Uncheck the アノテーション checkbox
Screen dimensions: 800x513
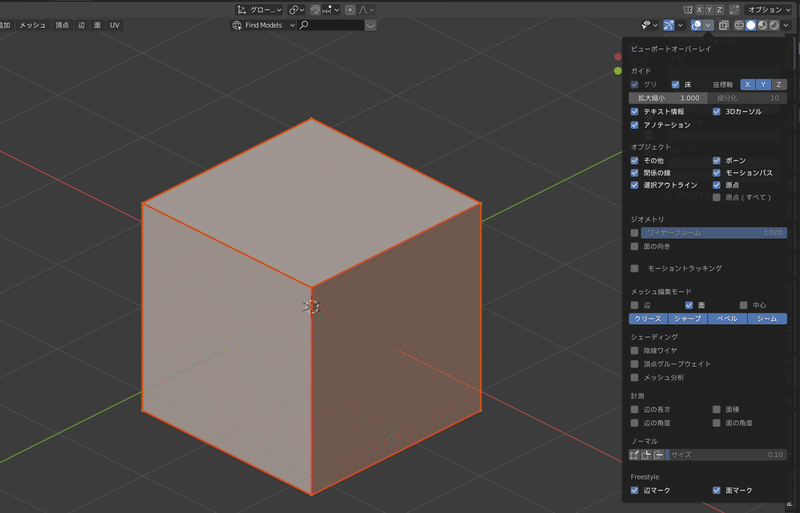click(634, 125)
